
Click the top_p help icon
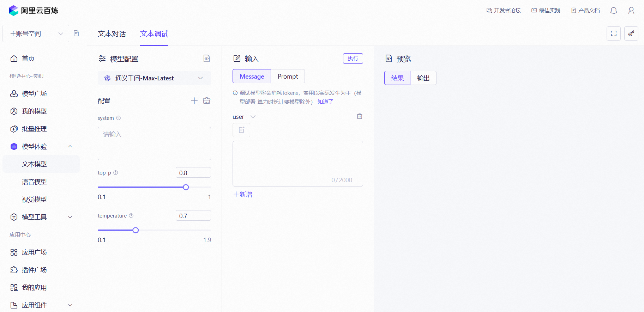[116, 173]
